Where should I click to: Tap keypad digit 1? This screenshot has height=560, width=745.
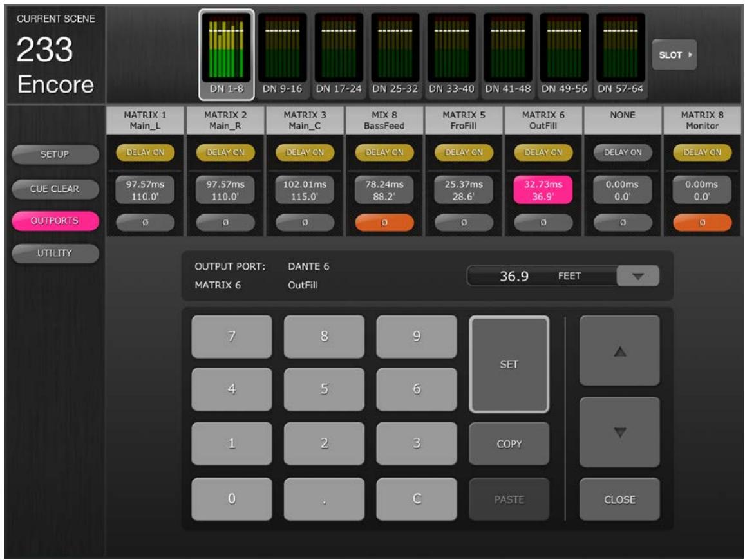point(232,443)
